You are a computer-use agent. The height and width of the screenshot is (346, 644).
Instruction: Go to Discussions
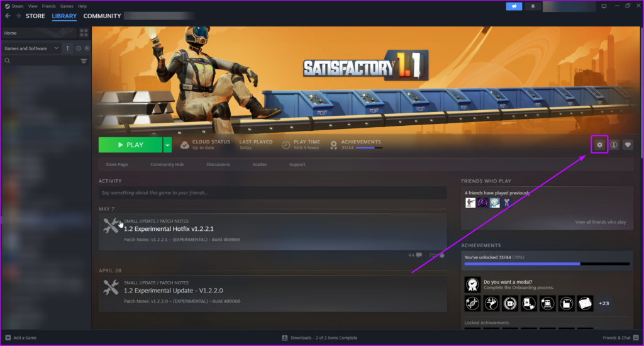[x=218, y=164]
